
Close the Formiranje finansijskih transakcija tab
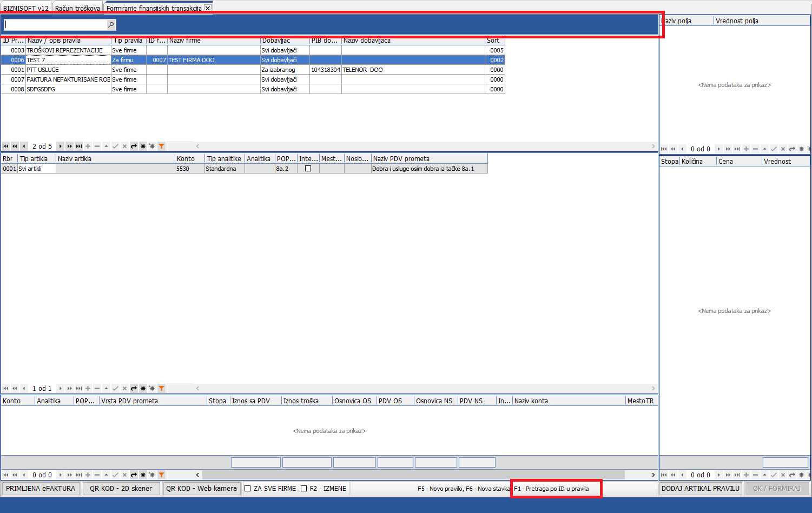[x=208, y=8]
